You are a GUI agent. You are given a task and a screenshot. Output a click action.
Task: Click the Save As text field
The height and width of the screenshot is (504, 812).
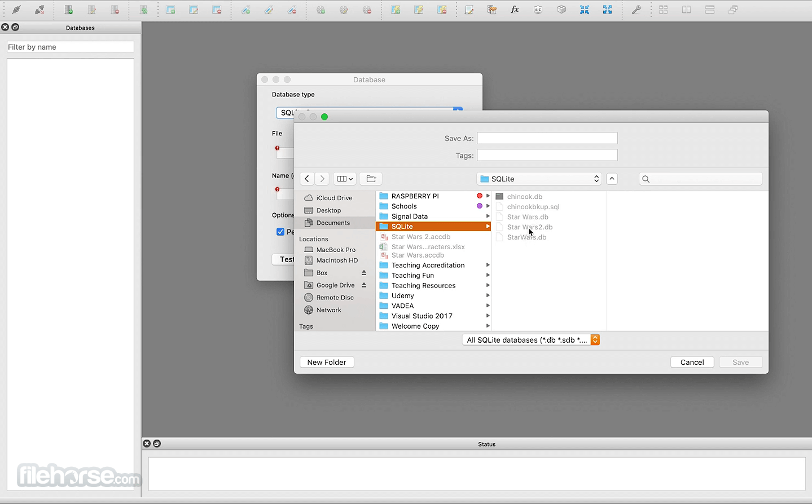tap(547, 138)
